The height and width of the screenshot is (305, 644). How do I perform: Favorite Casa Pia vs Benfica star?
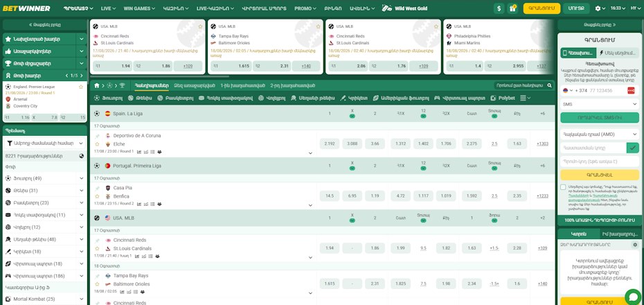[98, 196]
